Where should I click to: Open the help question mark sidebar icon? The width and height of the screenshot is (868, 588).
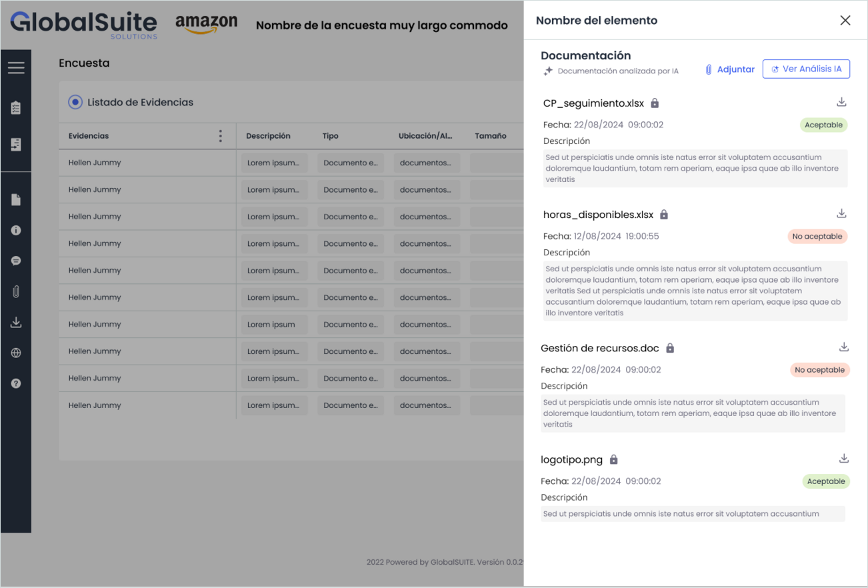[16, 383]
